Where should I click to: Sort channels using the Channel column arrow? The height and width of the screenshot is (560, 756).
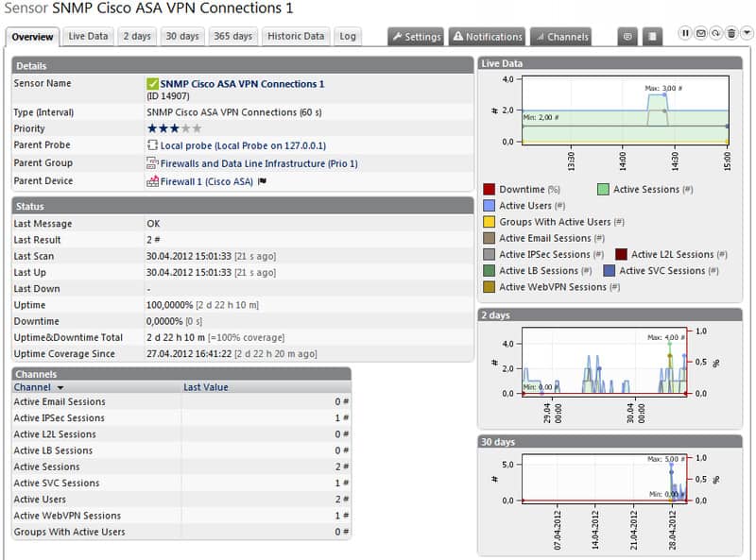click(x=60, y=387)
